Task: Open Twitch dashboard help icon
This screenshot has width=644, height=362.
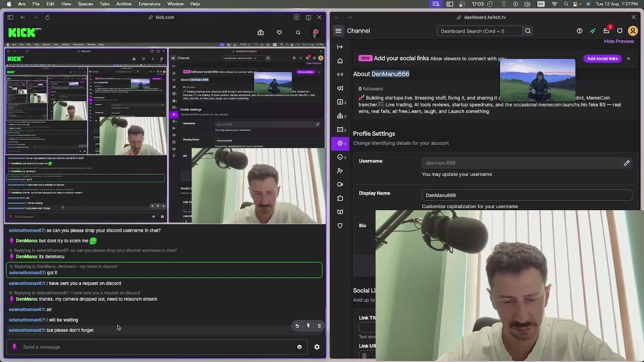Action: (x=580, y=31)
